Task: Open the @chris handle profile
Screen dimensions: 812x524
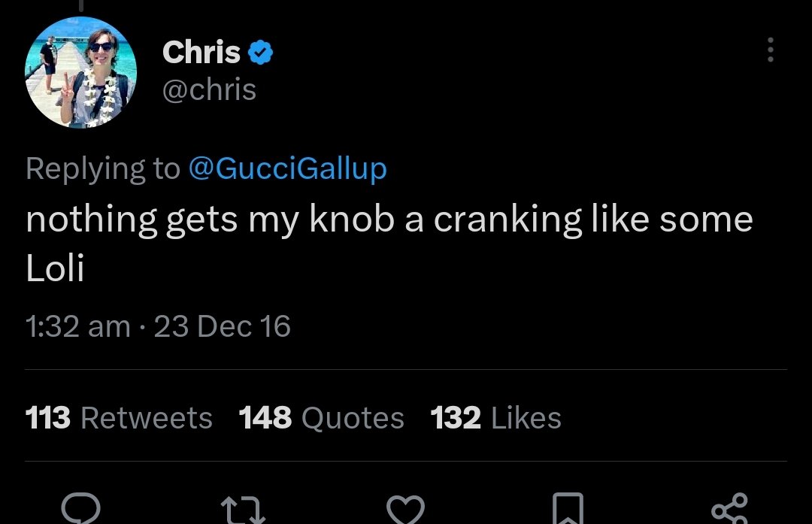Action: coord(209,89)
